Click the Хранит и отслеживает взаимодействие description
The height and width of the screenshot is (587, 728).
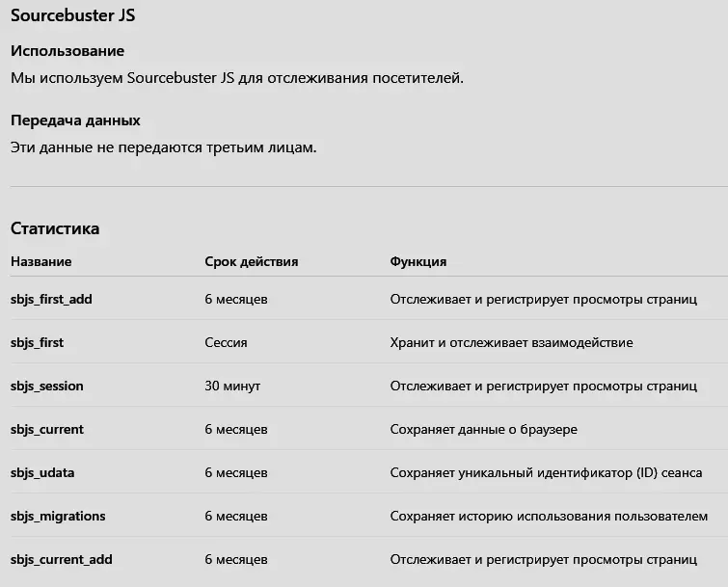coord(511,342)
